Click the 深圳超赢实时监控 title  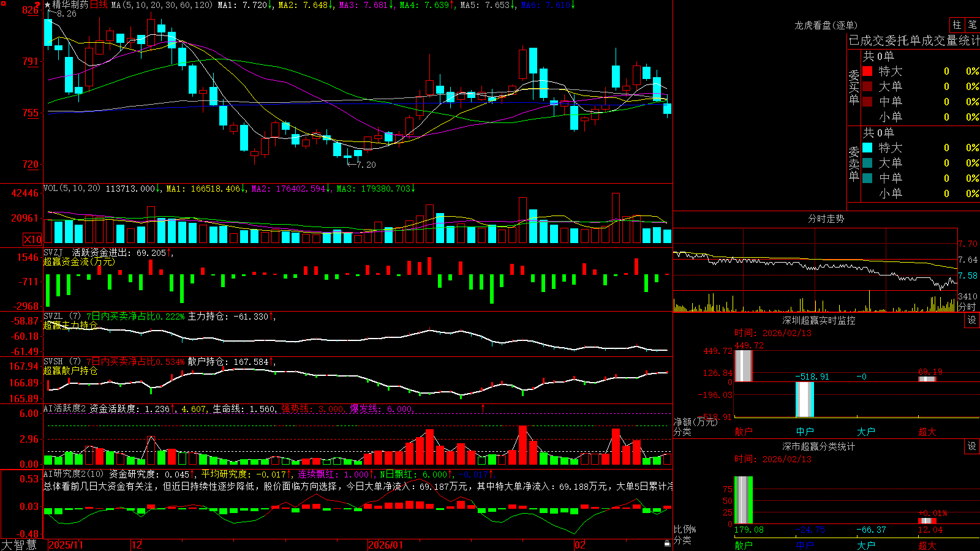[819, 320]
